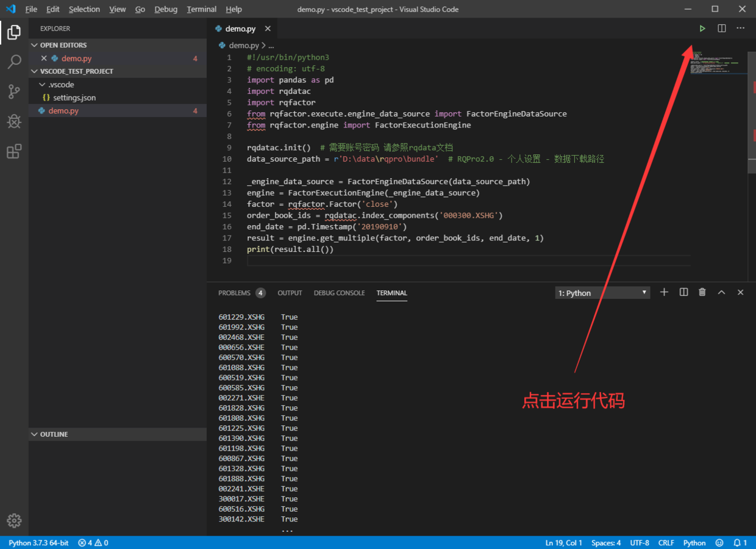
Task: Click the rqdatac.init() code line
Action: (x=279, y=148)
